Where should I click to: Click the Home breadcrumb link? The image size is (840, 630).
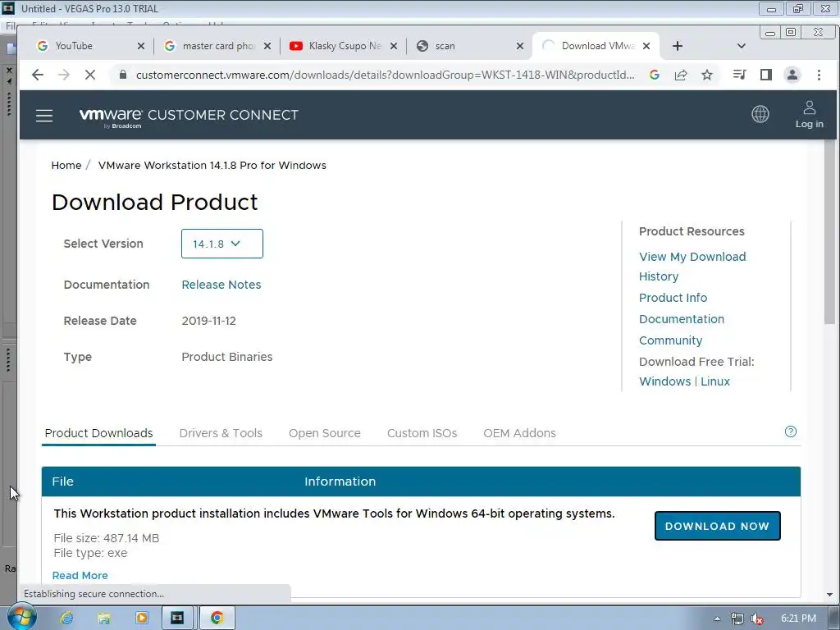tap(66, 165)
